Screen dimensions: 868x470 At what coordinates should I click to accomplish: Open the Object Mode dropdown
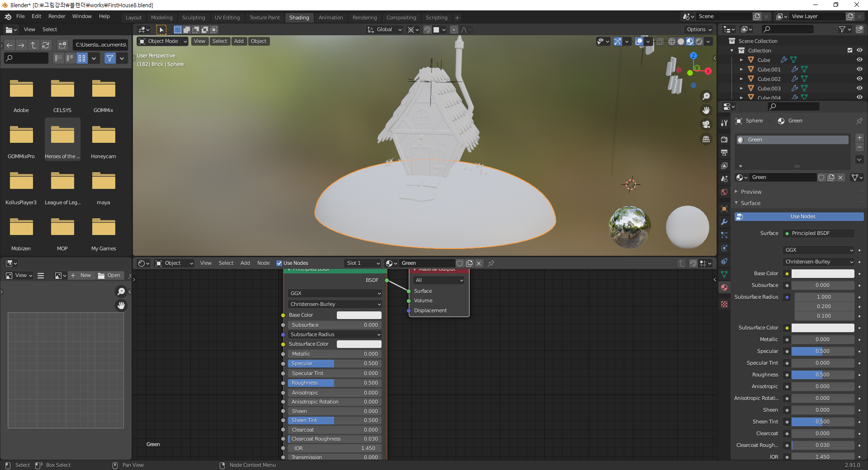coord(163,41)
